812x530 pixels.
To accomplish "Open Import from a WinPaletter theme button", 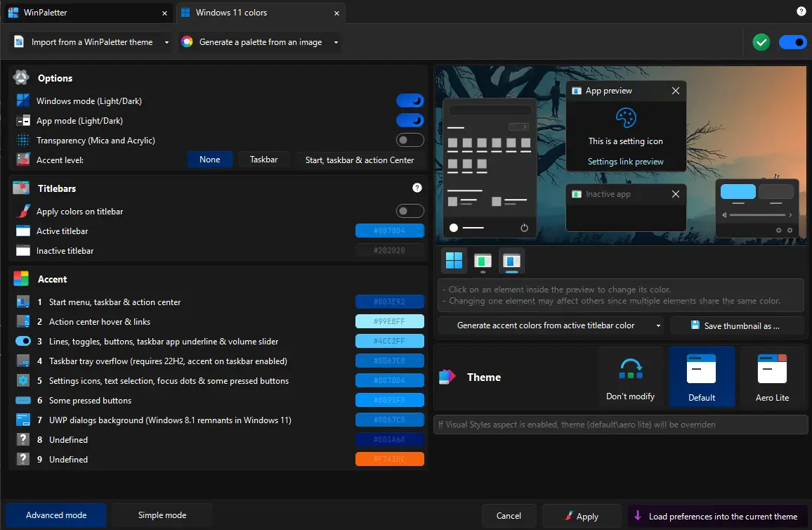I will (84, 42).
